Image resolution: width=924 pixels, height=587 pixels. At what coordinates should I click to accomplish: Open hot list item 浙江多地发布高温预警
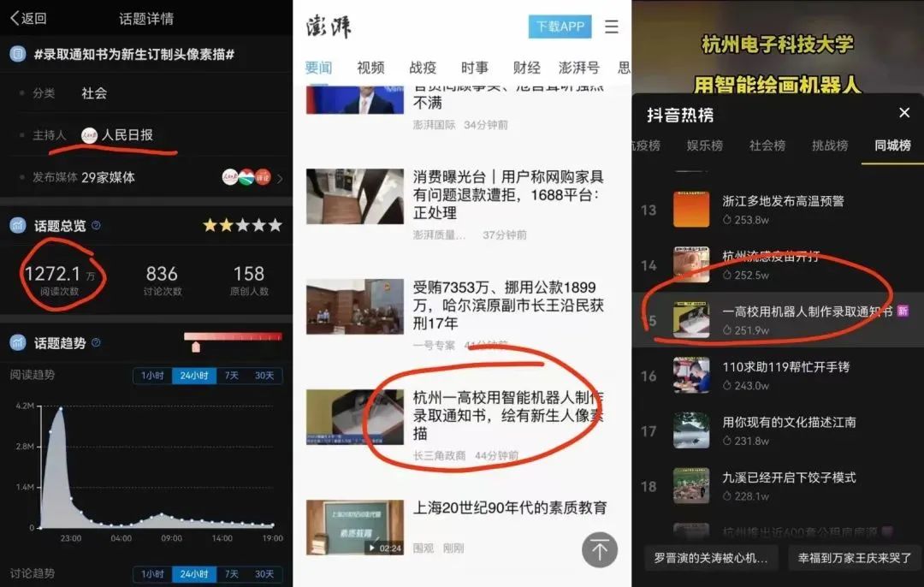(783, 201)
